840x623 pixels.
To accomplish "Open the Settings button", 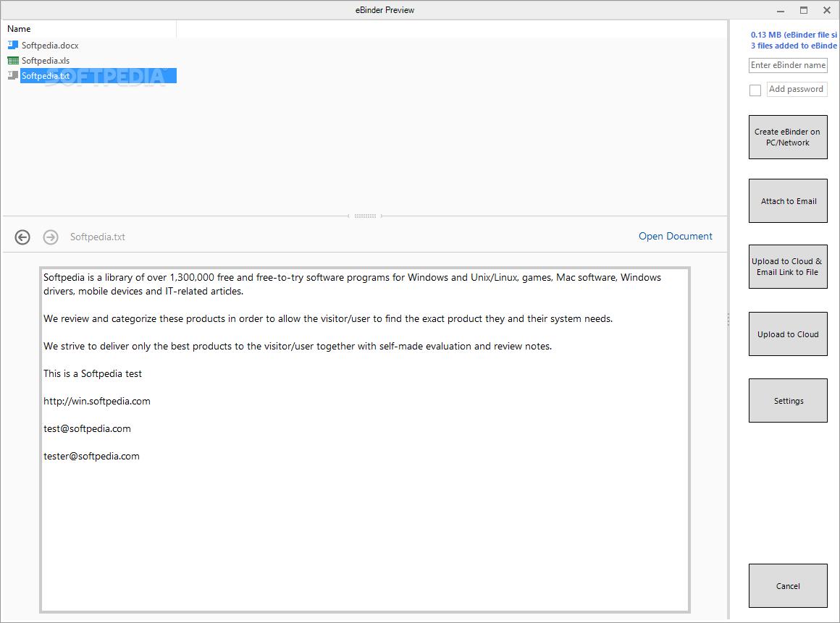I will [x=788, y=400].
